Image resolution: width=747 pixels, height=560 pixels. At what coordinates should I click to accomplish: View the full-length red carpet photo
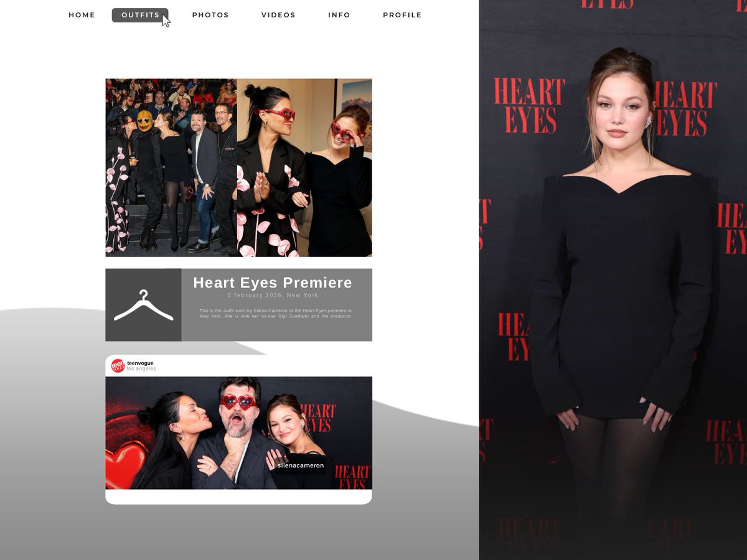(613, 280)
